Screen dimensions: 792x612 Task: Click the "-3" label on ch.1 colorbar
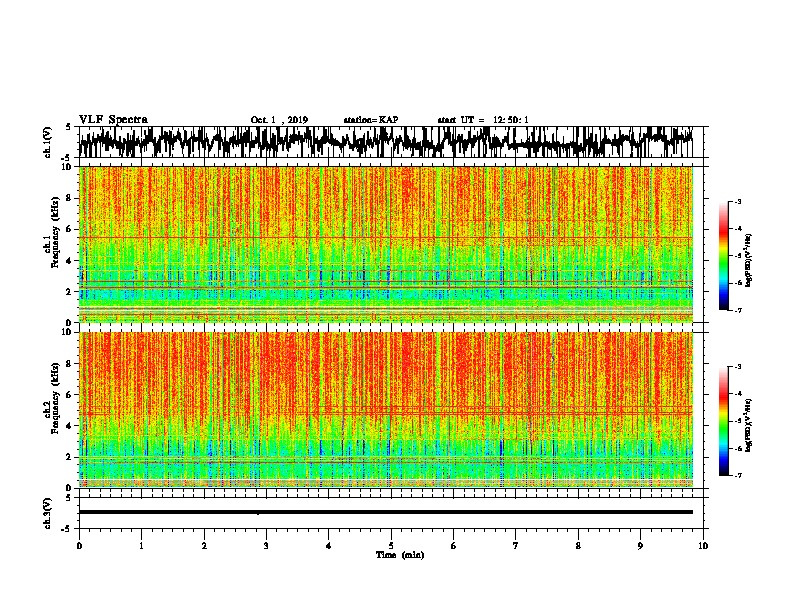point(738,201)
